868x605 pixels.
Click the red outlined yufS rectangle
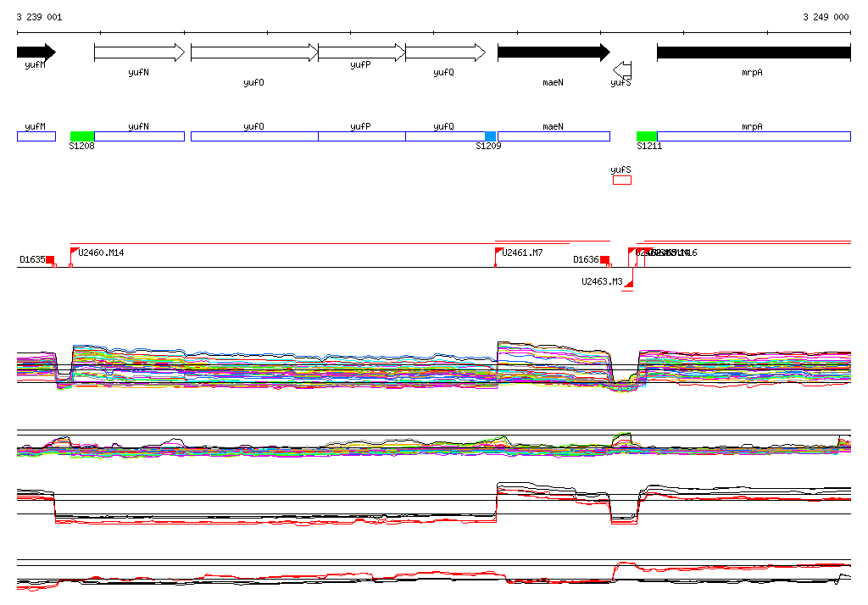(x=622, y=180)
